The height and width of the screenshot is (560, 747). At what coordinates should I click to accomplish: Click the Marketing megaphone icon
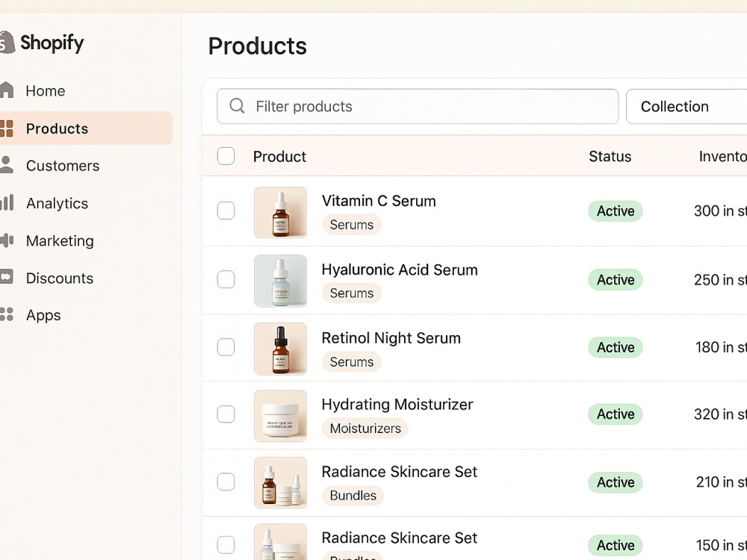(7, 240)
